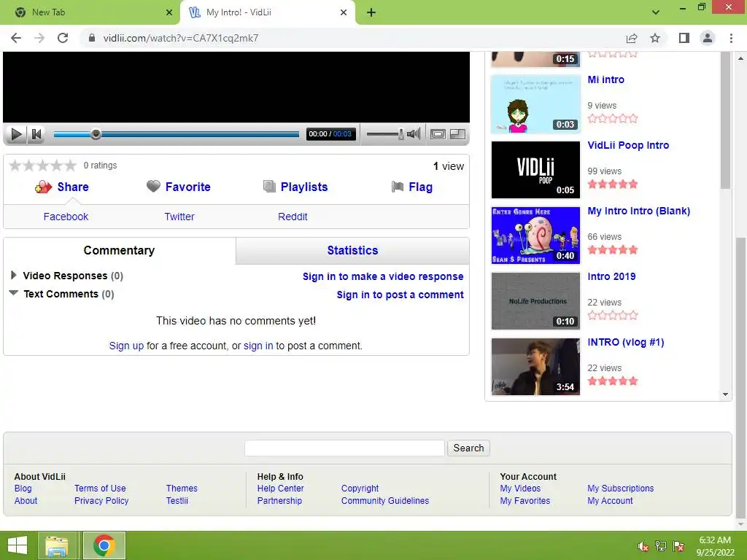The height and width of the screenshot is (560, 747).
Task: Open the VidLii Poop Intro thumbnail
Action: click(535, 169)
